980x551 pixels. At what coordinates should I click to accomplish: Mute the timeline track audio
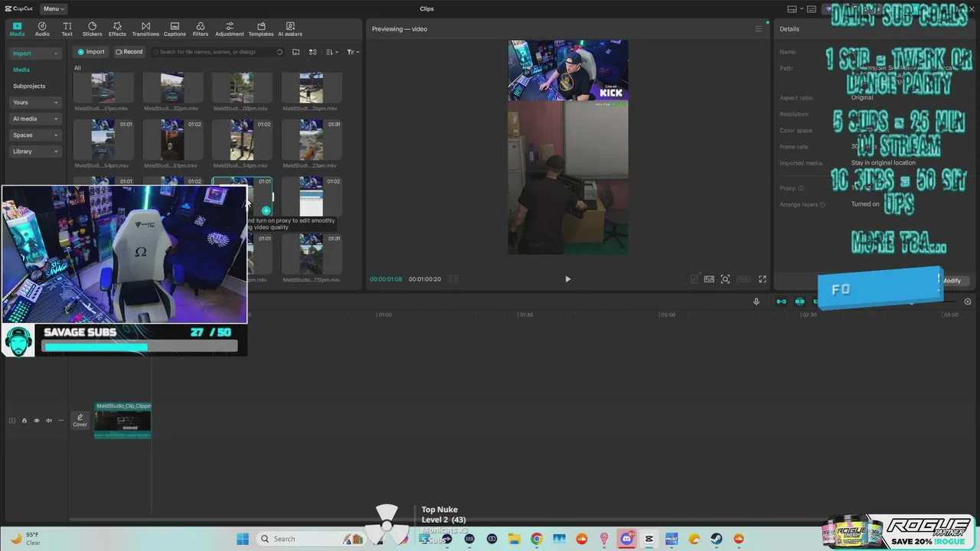pos(48,420)
